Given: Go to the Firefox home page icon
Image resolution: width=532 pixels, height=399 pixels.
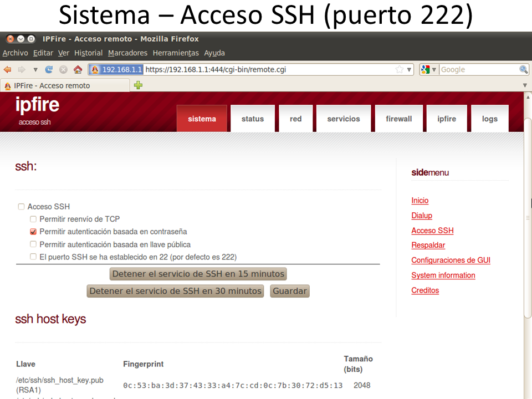Looking at the screenshot, I should point(78,70).
